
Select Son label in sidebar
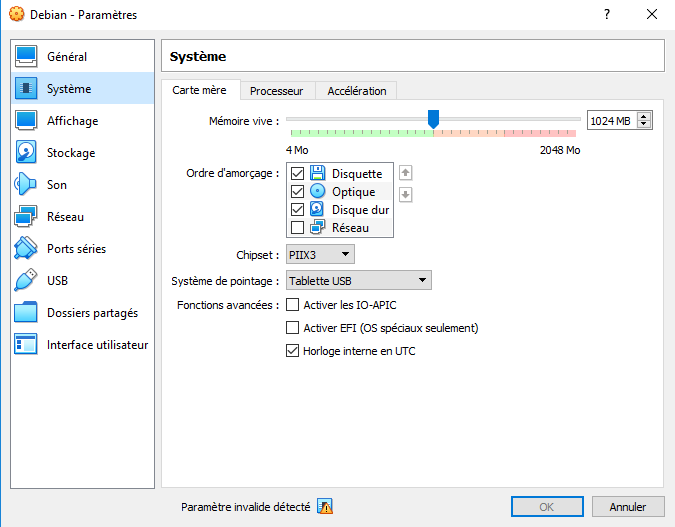click(57, 185)
